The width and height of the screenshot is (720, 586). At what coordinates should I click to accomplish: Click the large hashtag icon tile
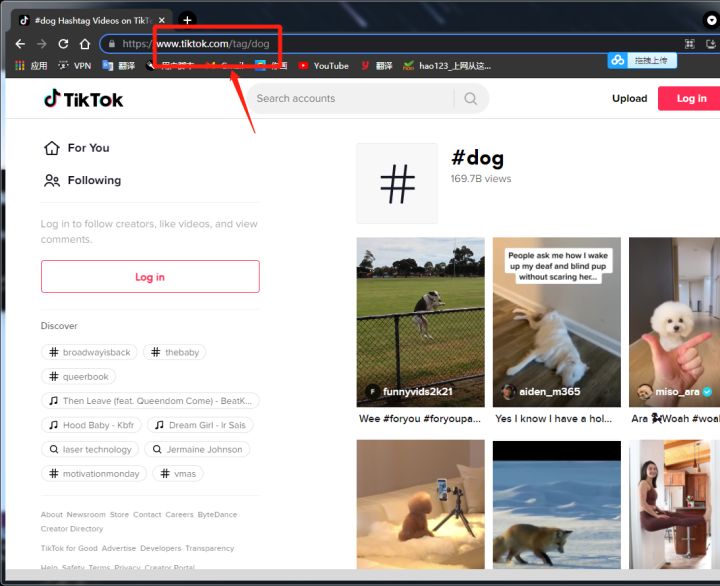(397, 183)
